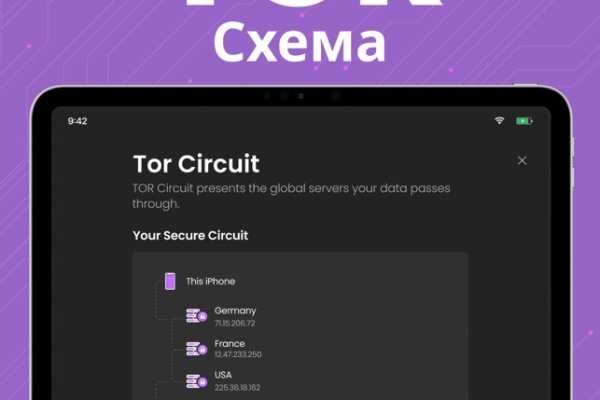
Task: Click the Схема title text
Action: (x=300, y=45)
